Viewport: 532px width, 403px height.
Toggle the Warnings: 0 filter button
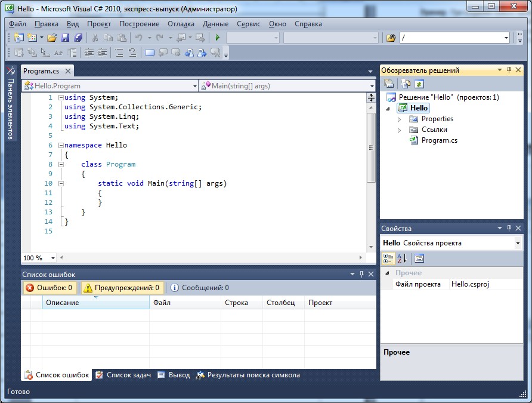122,288
